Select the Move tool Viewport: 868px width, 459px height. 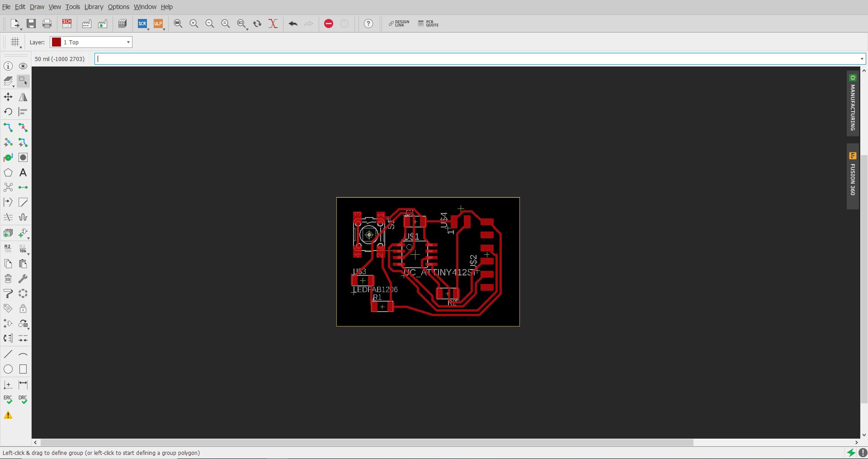[8, 97]
